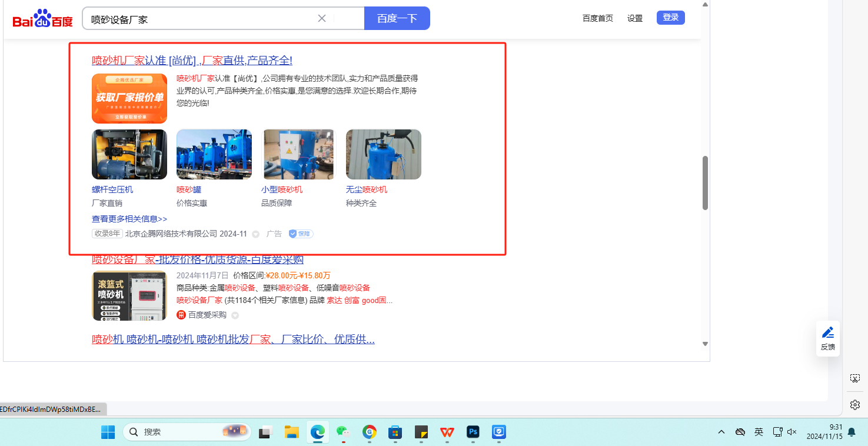Clear the search box with the X icon

click(x=322, y=18)
